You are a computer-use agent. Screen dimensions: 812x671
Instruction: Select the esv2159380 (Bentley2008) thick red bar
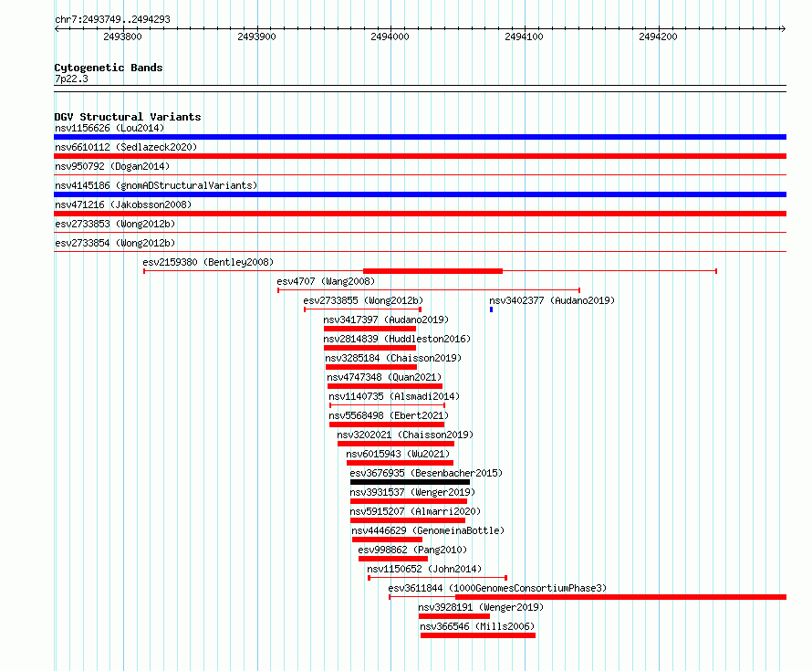(433, 271)
